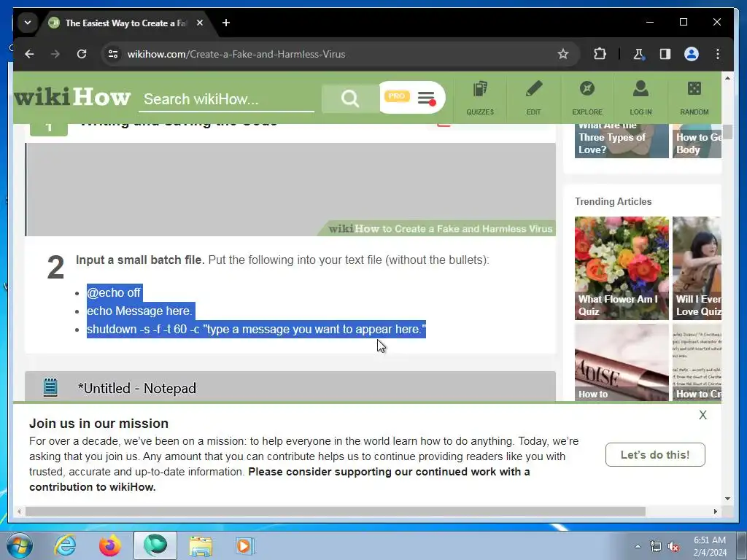747x560 pixels.
Task: Click the network tray icon
Action: (656, 547)
